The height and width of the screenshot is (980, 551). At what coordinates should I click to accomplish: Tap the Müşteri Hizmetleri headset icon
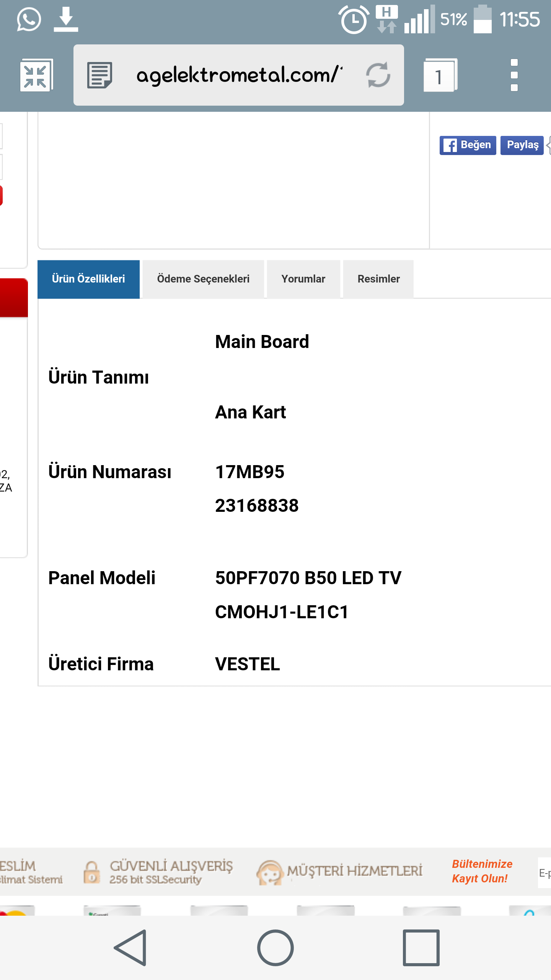(x=270, y=872)
